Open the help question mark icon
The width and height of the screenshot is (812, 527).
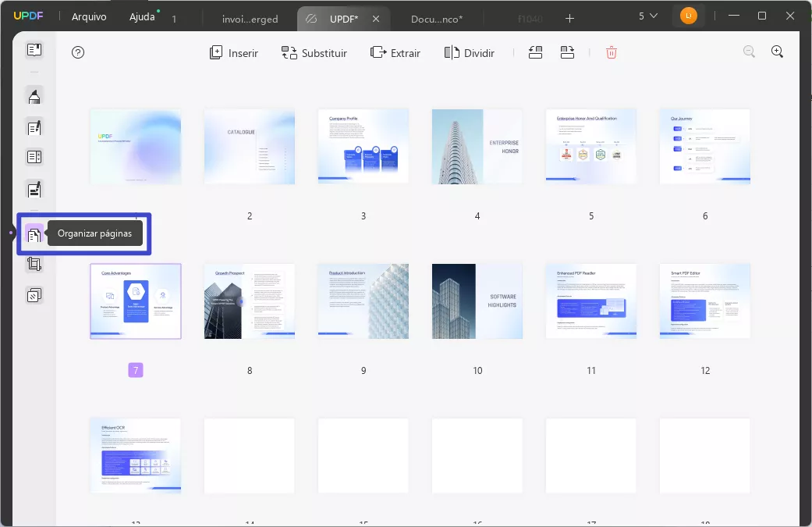tap(77, 52)
